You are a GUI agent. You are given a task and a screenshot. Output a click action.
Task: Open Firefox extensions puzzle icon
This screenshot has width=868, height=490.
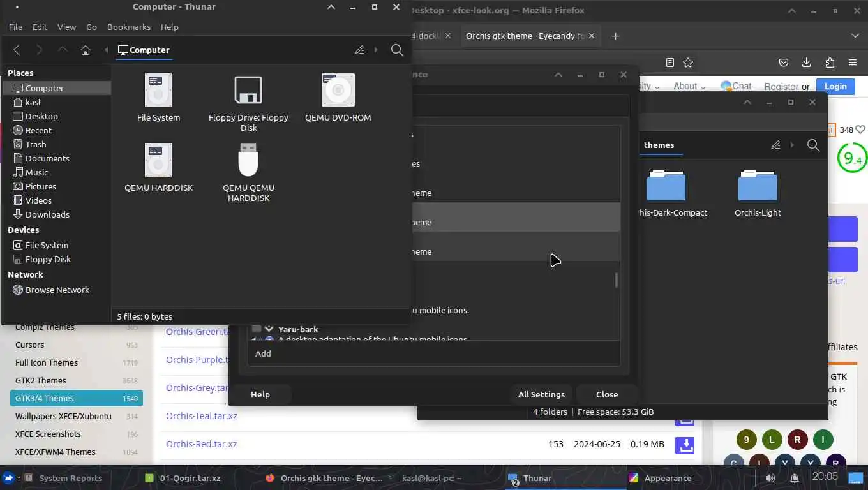[830, 63]
